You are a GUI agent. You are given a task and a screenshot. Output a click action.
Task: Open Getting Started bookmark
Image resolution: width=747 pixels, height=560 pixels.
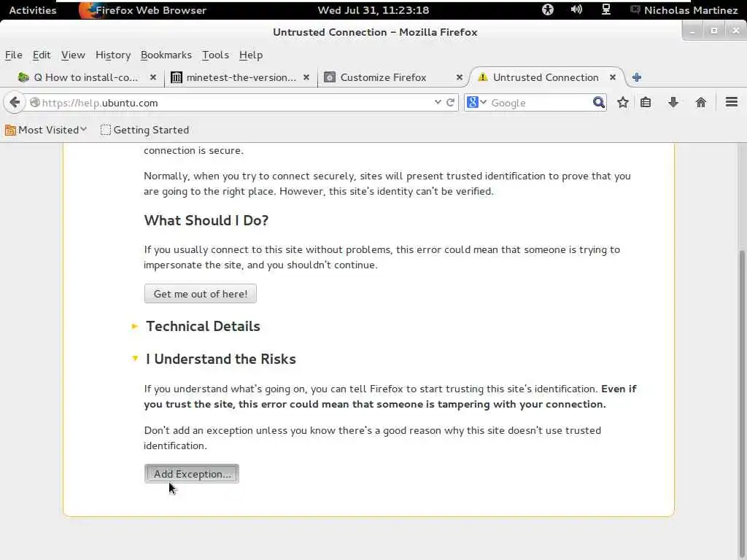(x=145, y=130)
